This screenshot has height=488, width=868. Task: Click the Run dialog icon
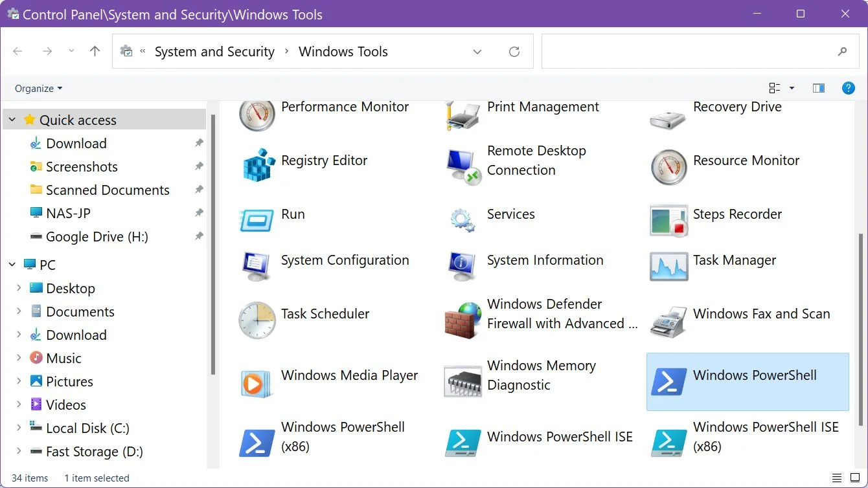[x=257, y=220]
